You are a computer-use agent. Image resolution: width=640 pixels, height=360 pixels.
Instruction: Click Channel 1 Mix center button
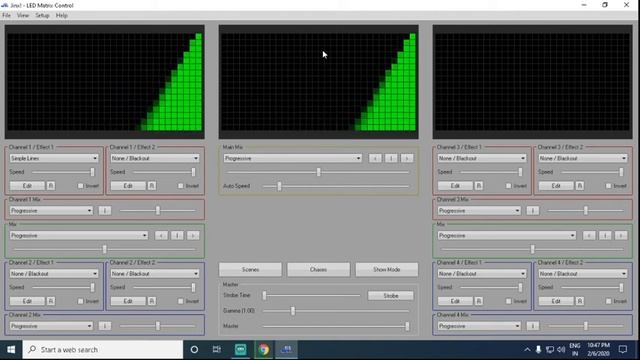point(105,211)
